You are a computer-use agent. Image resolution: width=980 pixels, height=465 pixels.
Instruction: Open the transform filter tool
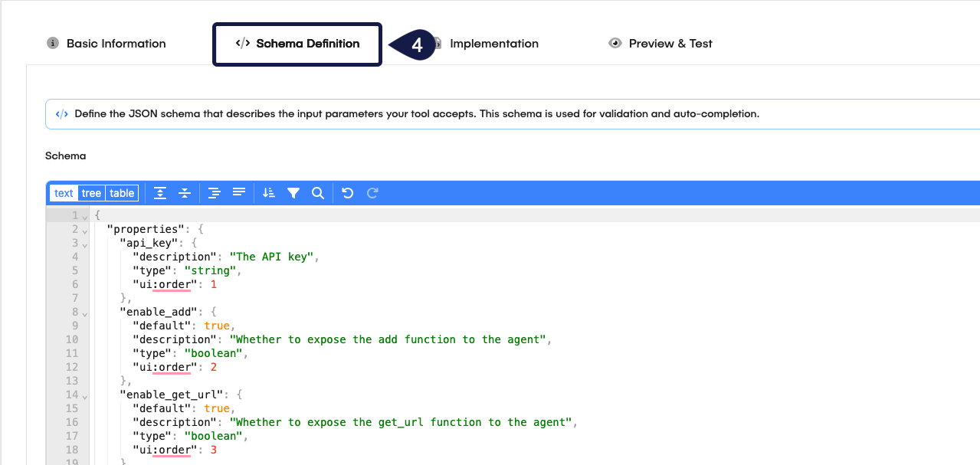point(293,192)
